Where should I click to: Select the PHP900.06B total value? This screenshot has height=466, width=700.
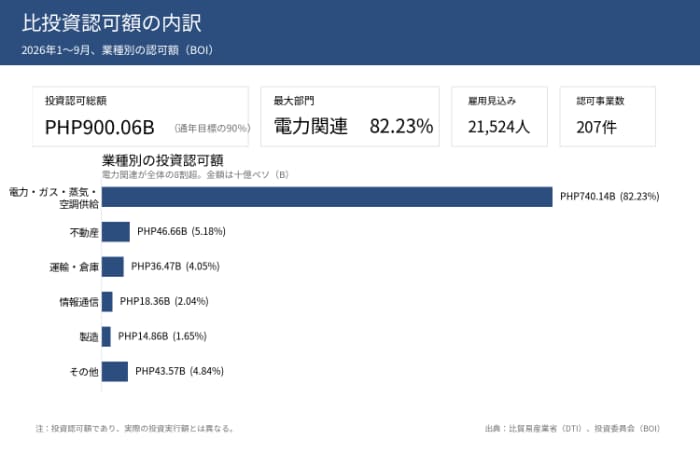coord(100,127)
